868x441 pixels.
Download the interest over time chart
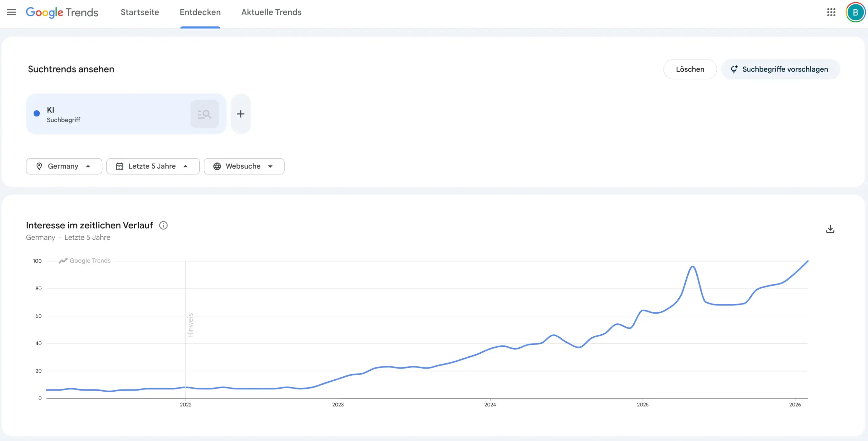coord(830,229)
